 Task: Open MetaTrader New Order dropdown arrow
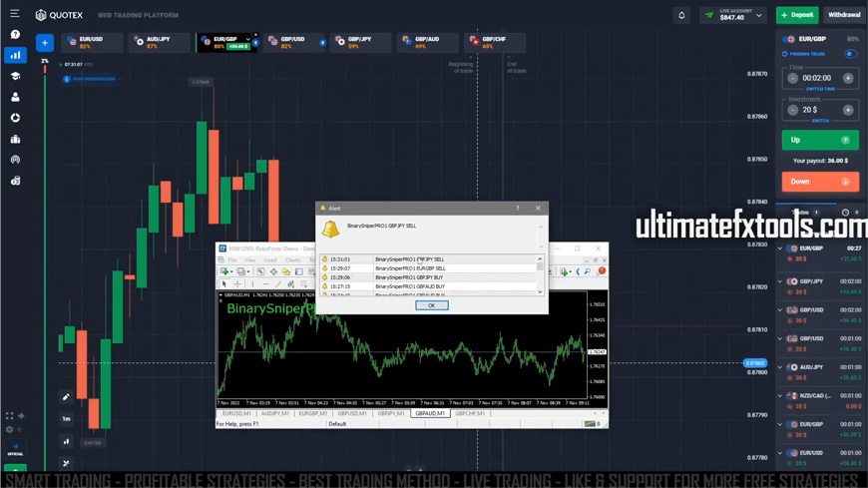pyautogui.click(x=231, y=272)
